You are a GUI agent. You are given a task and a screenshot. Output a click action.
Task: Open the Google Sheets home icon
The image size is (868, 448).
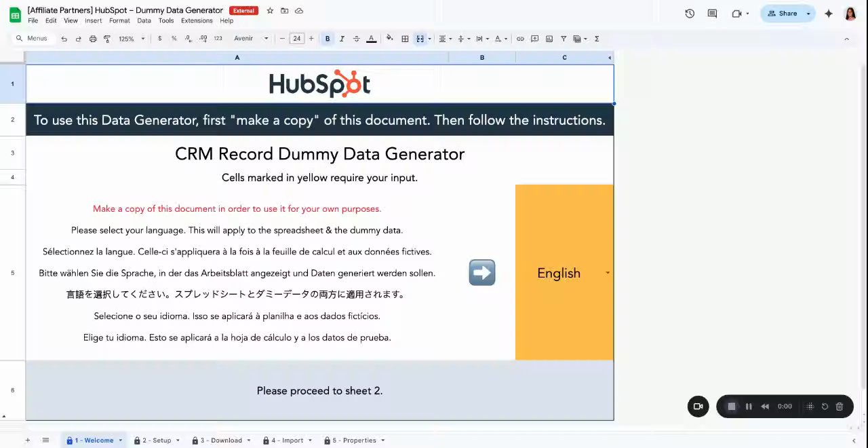pos(15,14)
